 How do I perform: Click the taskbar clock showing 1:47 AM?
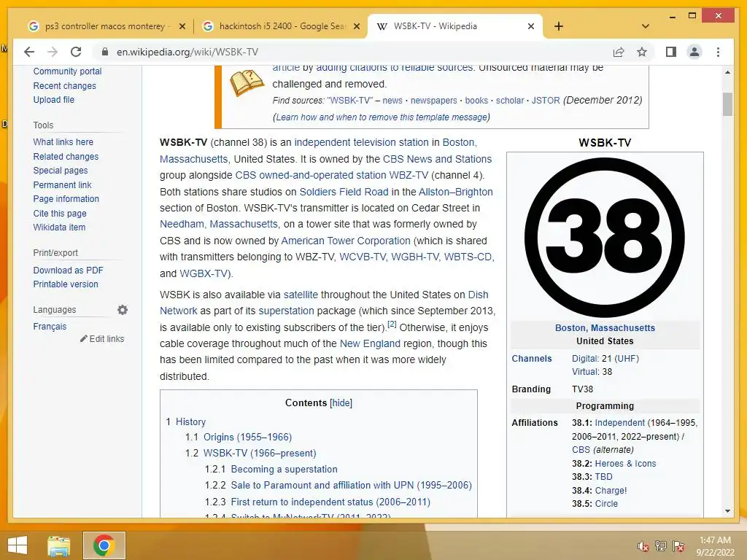pyautogui.click(x=715, y=546)
